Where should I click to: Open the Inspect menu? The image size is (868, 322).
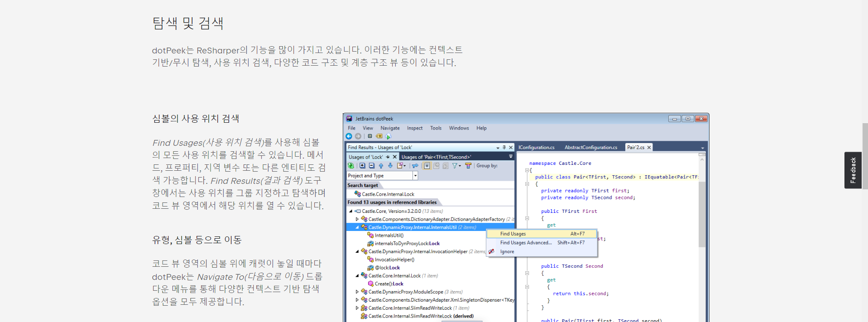point(414,128)
